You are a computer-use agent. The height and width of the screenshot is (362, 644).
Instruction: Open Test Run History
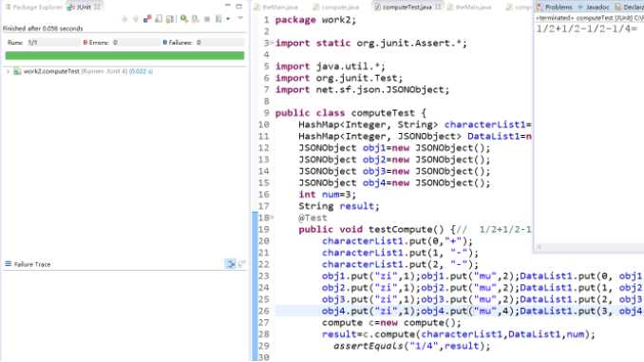point(218,19)
